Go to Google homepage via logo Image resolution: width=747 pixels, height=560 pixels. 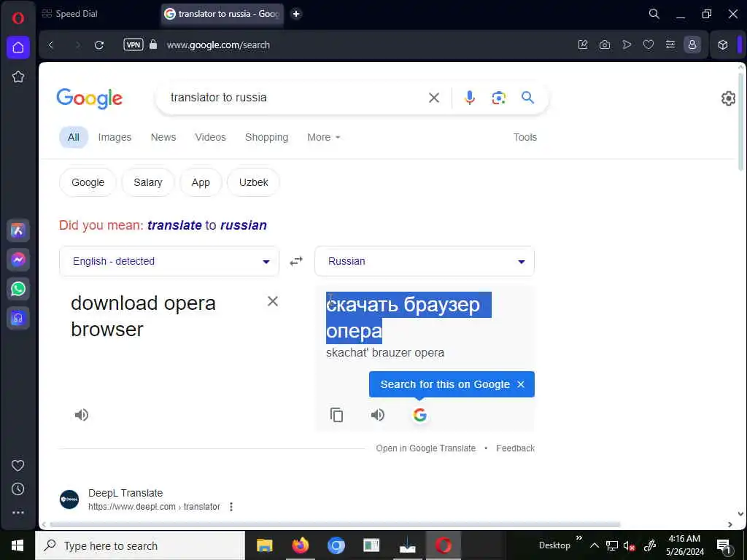coord(90,98)
